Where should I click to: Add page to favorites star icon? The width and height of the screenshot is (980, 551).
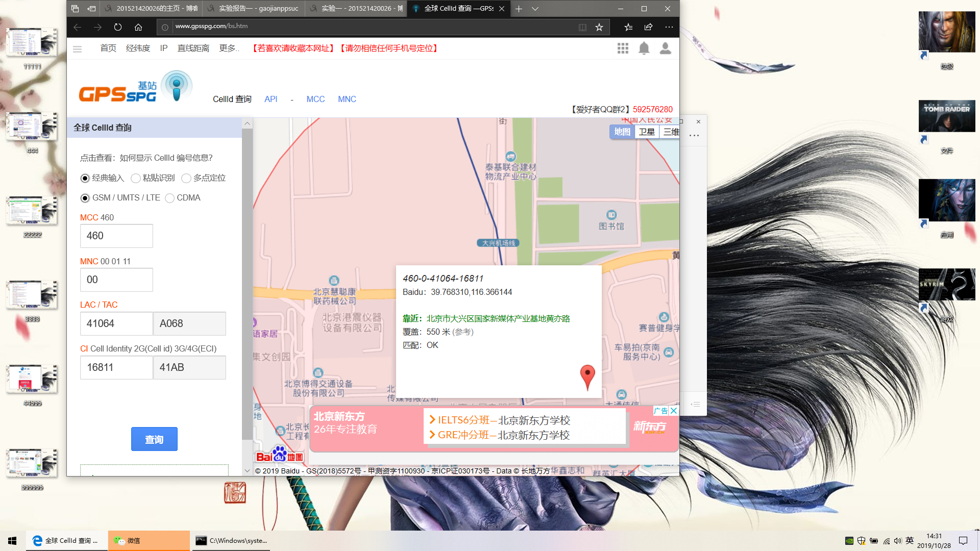pyautogui.click(x=599, y=27)
